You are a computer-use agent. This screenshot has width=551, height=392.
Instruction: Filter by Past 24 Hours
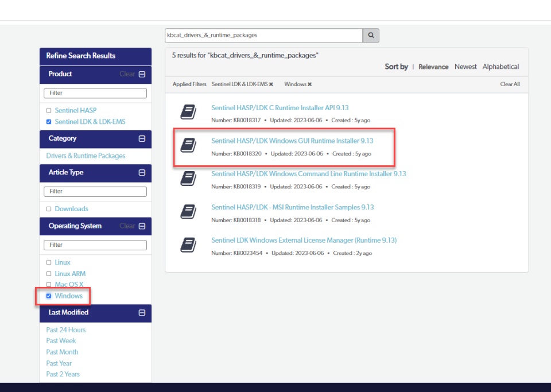[x=65, y=330]
